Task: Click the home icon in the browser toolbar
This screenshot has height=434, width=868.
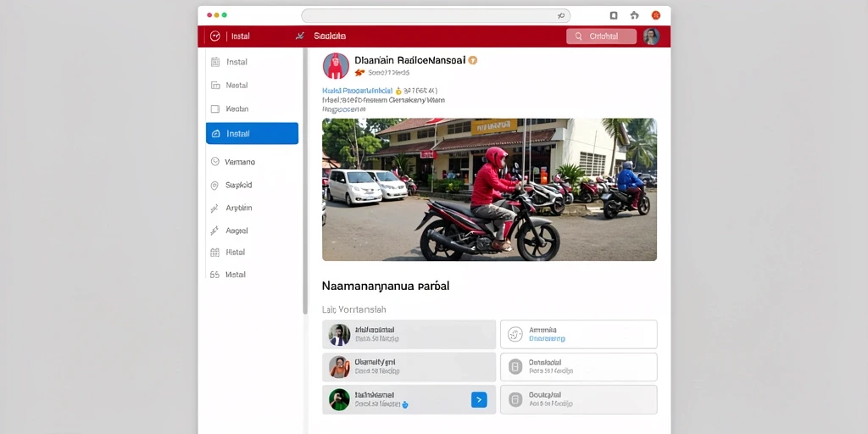Action: tap(634, 15)
